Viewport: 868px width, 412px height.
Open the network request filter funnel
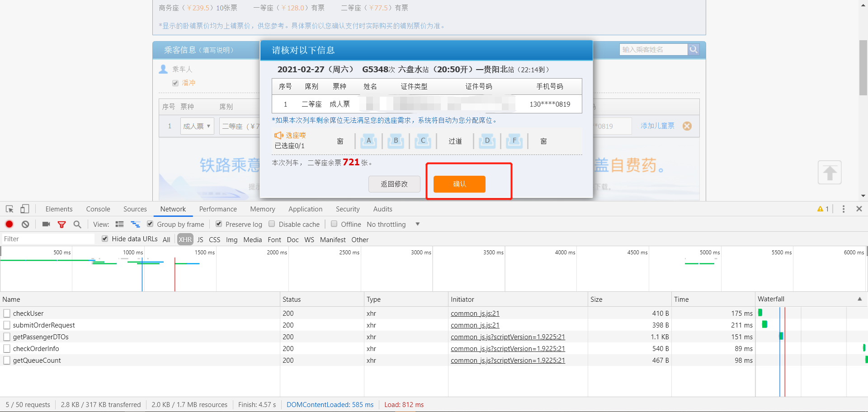(61, 224)
